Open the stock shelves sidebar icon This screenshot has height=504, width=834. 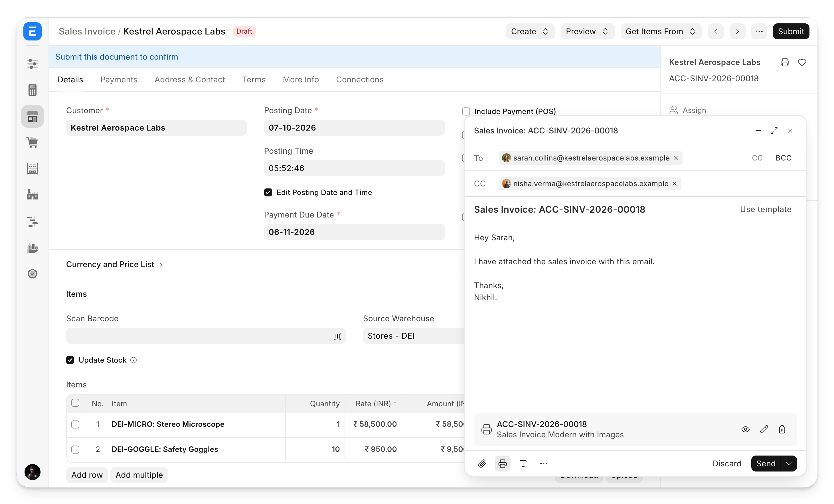[33, 169]
